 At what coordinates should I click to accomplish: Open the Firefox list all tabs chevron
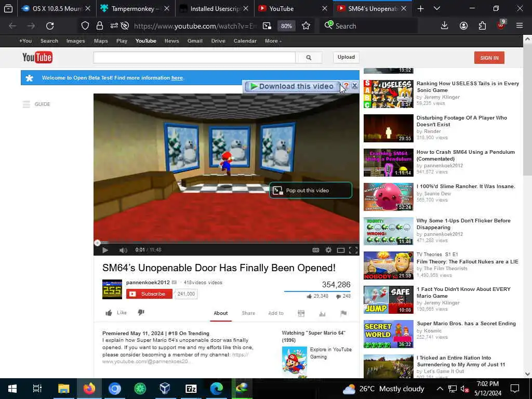436,8
